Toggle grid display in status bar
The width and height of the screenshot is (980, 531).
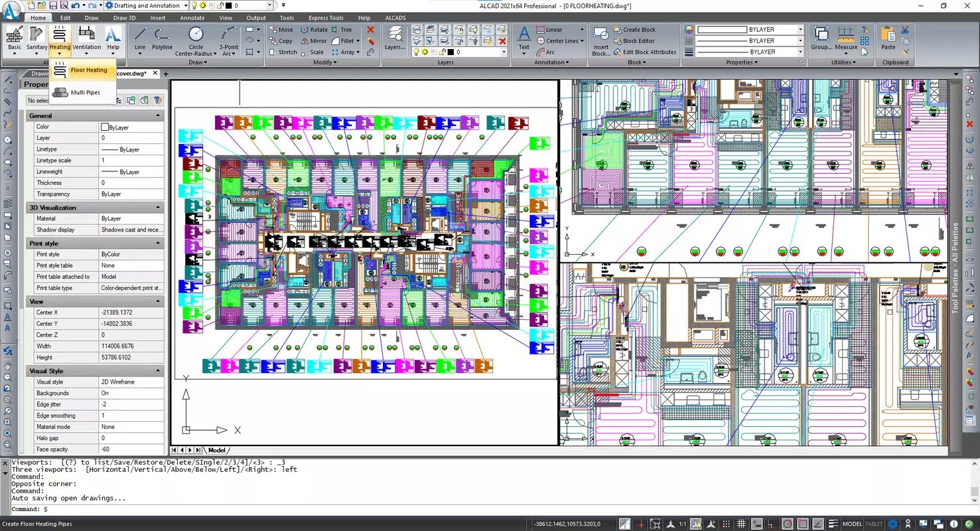[741, 524]
